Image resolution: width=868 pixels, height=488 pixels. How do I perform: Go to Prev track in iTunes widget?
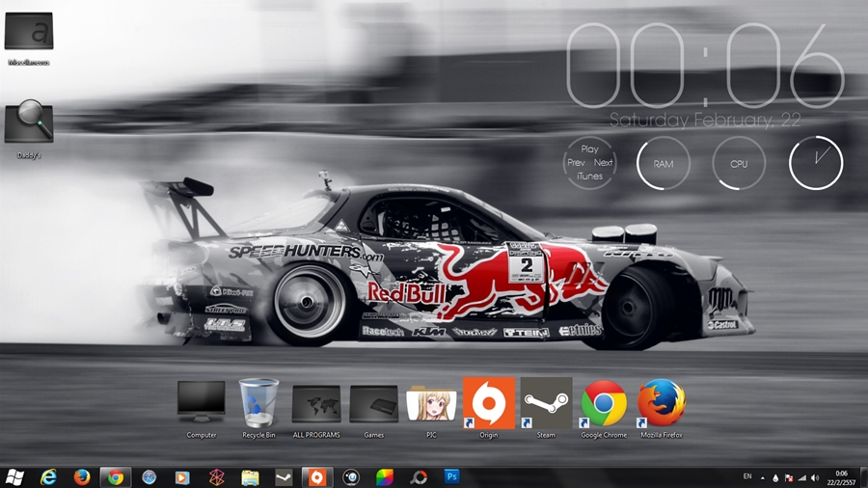tap(576, 163)
